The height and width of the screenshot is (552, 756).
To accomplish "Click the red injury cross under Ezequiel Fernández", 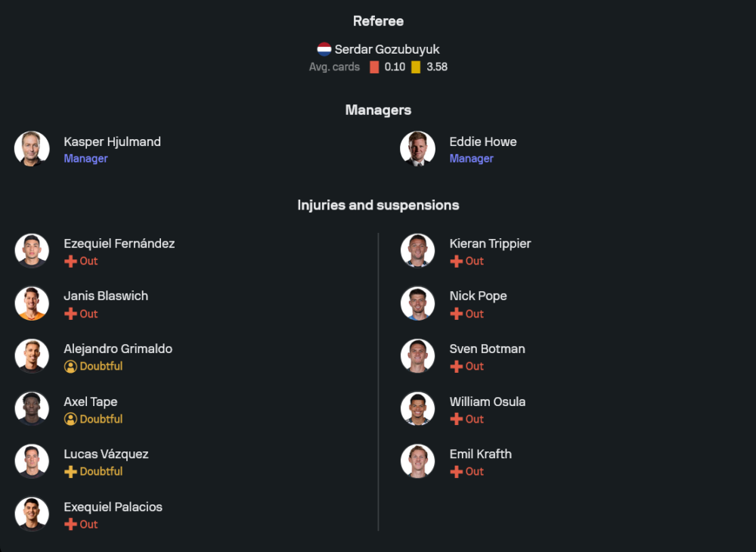I will (70, 262).
